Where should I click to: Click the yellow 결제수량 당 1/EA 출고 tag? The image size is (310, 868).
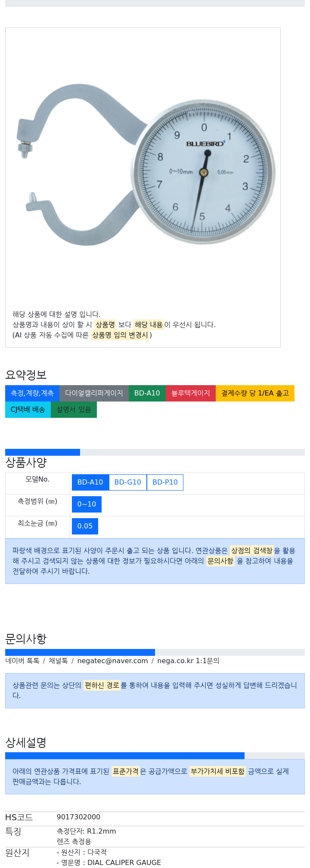pos(255,393)
